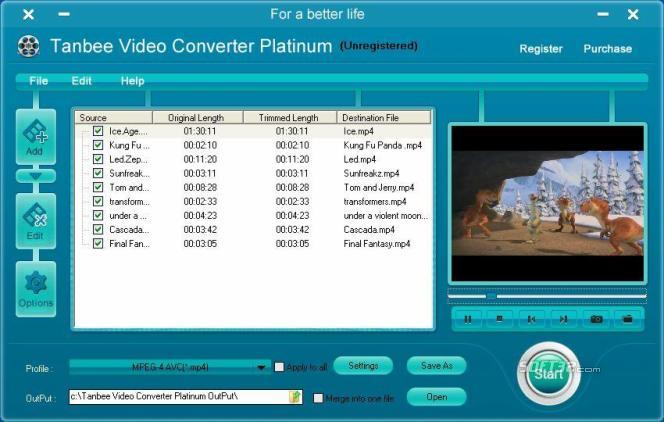The image size is (664, 422).
Task: Uncheck the Kung Fu file checkbox
Action: click(98, 145)
